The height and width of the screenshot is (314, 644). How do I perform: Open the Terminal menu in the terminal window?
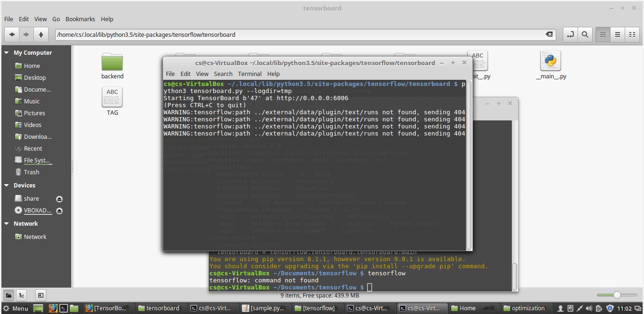[250, 74]
